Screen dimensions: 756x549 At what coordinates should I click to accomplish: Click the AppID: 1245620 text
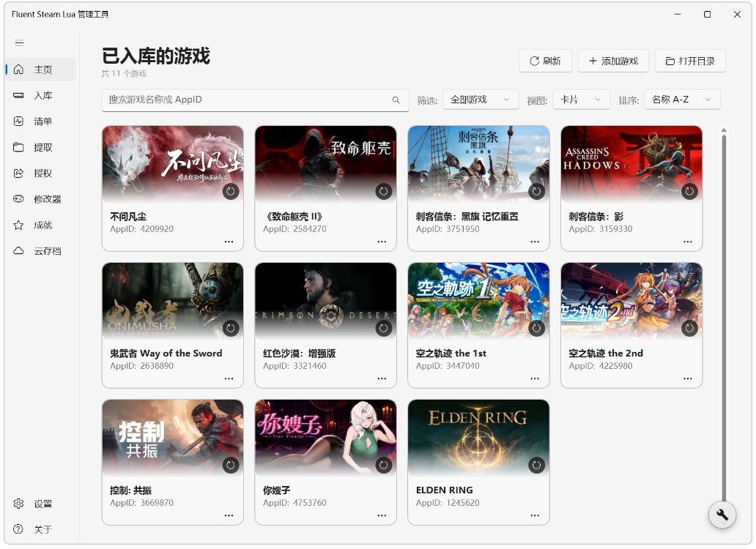point(448,503)
